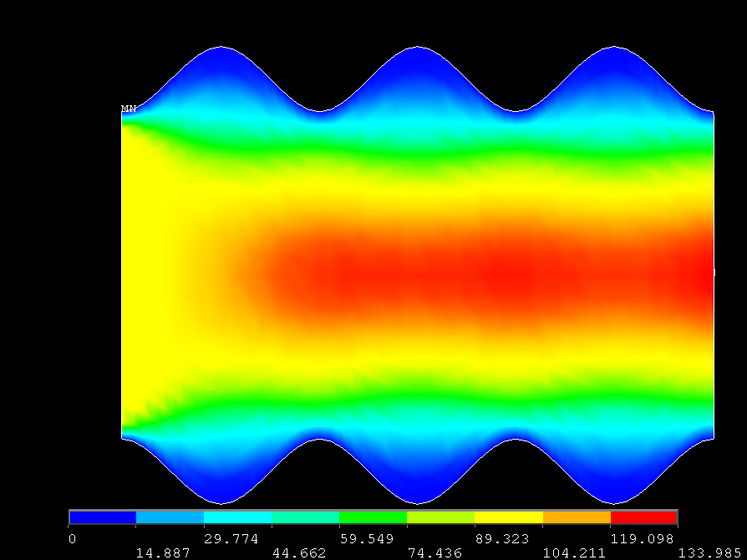
Task: Select the yellow legend color band
Action: pos(509,517)
